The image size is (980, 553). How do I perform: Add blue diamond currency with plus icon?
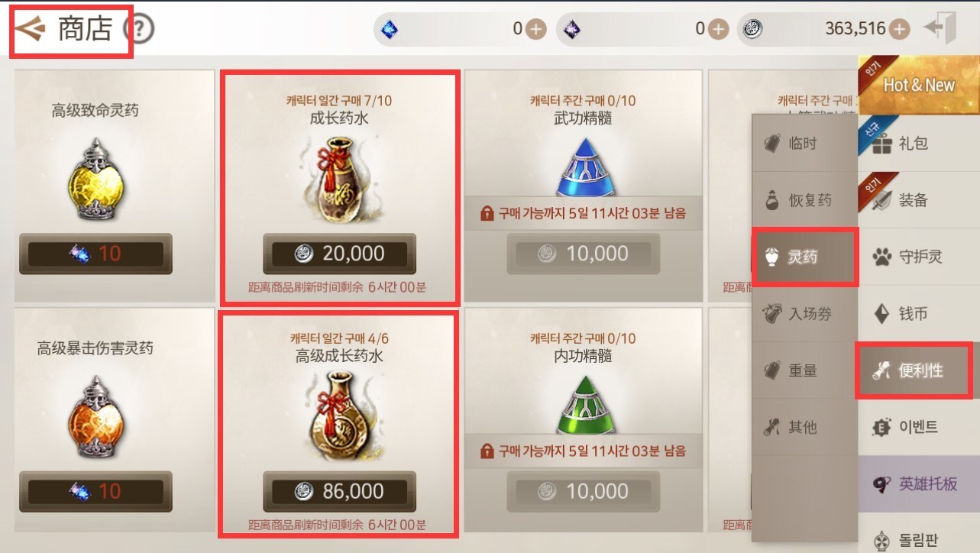535,29
